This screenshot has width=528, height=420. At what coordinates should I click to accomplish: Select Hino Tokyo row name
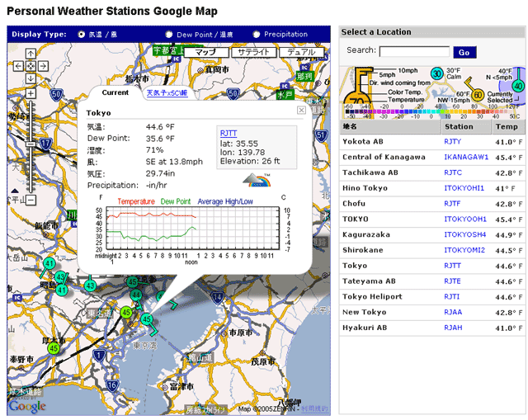(x=365, y=188)
